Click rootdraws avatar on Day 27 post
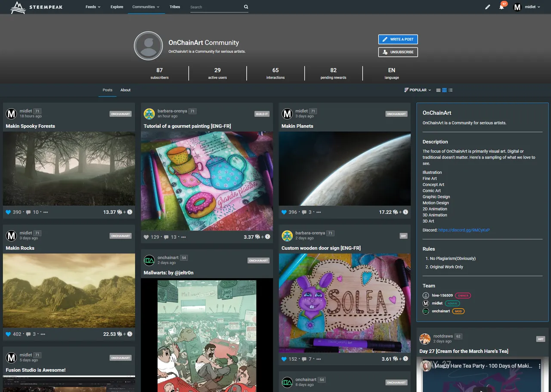 [425, 339]
